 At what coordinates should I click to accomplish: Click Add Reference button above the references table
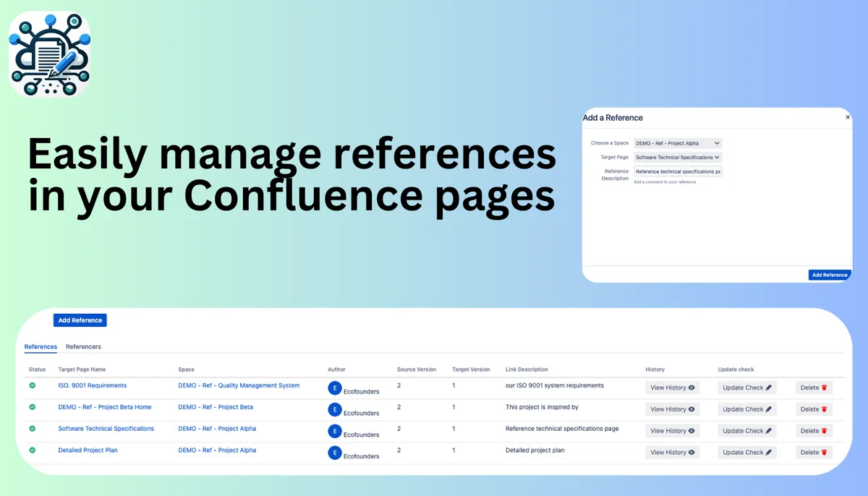(x=80, y=320)
